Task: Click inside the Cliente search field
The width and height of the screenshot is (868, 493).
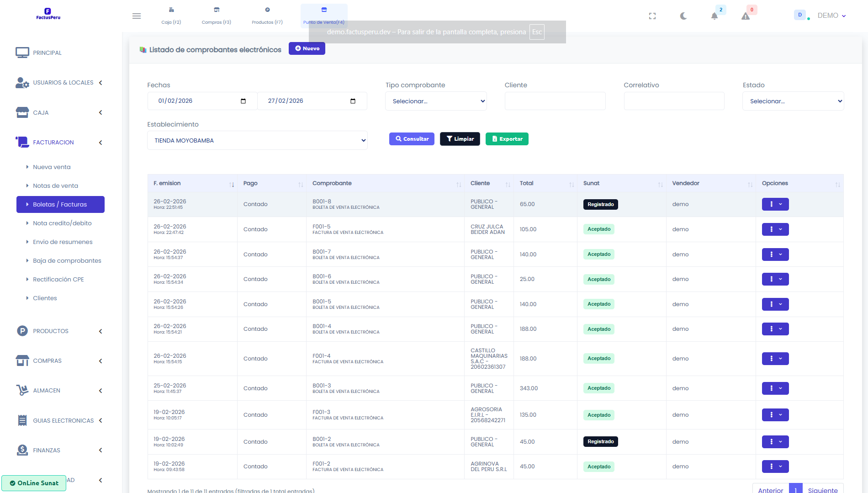Action: click(555, 101)
